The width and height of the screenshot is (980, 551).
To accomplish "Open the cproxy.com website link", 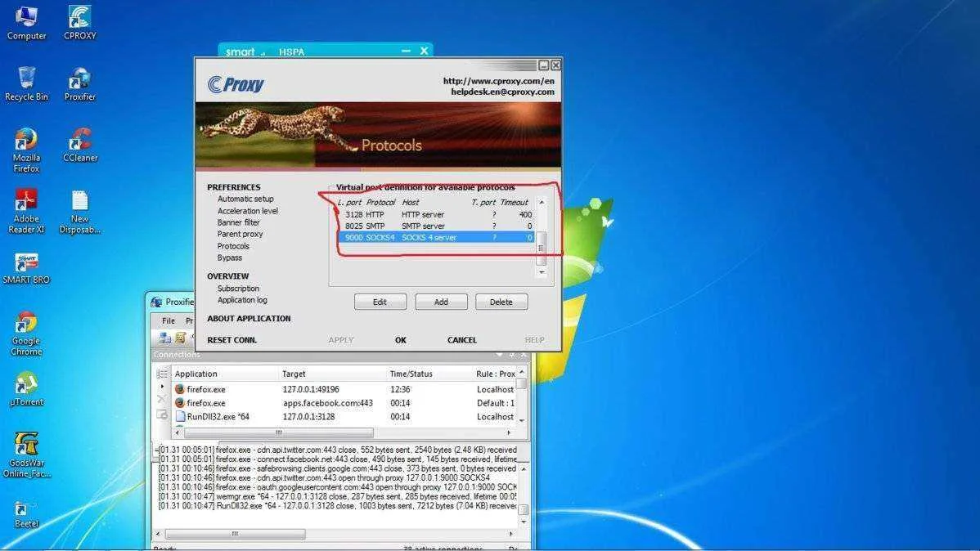I will pyautogui.click(x=499, y=81).
